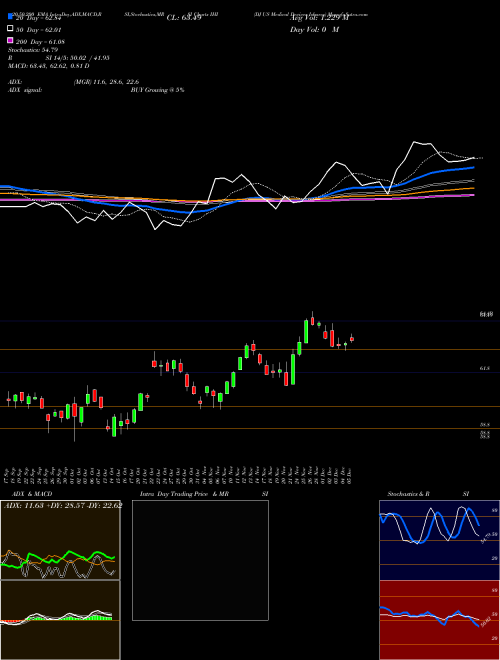Click the '200 Day - 61.08' legend text

(40, 42)
